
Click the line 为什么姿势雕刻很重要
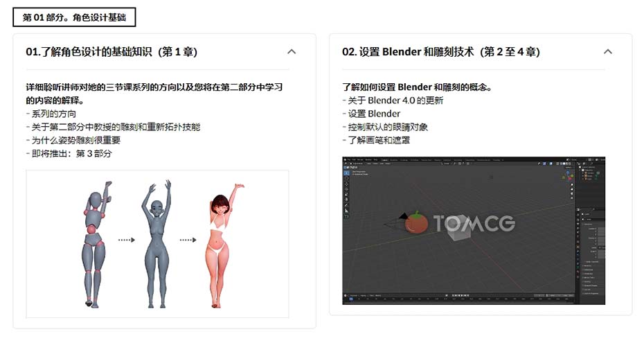tap(73, 140)
